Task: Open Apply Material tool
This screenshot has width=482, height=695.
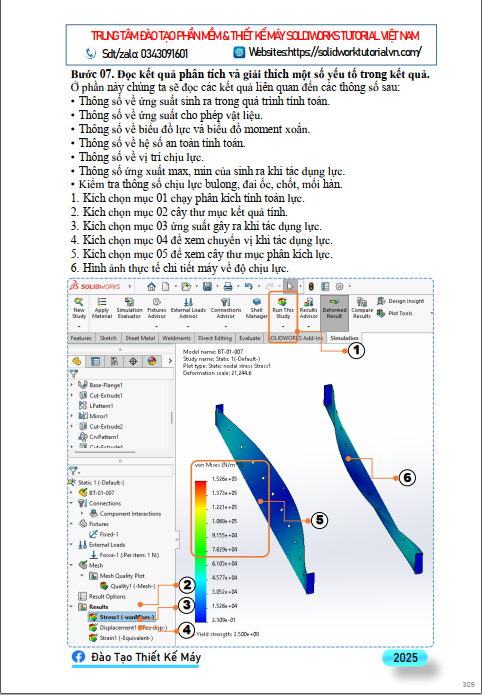Action: point(102,308)
